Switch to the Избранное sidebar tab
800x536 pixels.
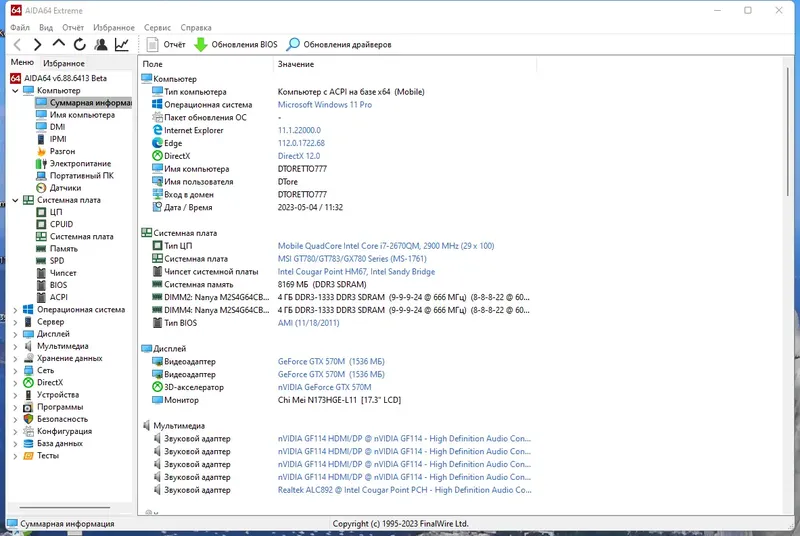click(64, 63)
